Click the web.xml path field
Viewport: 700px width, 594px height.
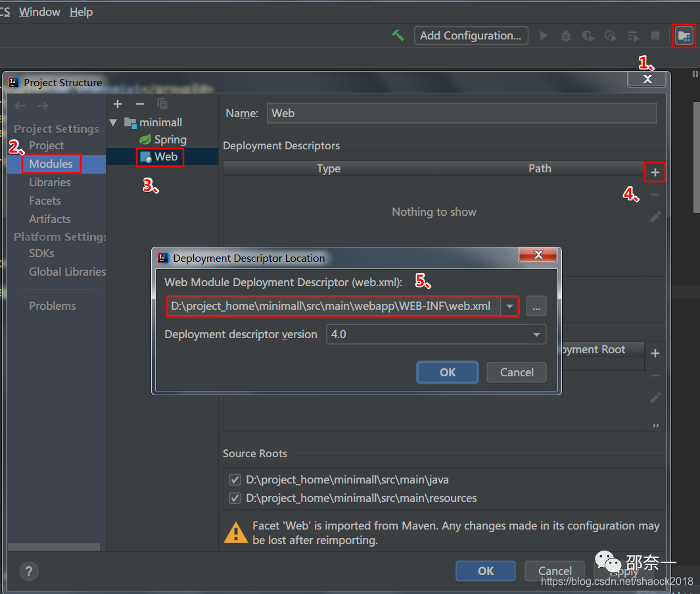pos(333,307)
